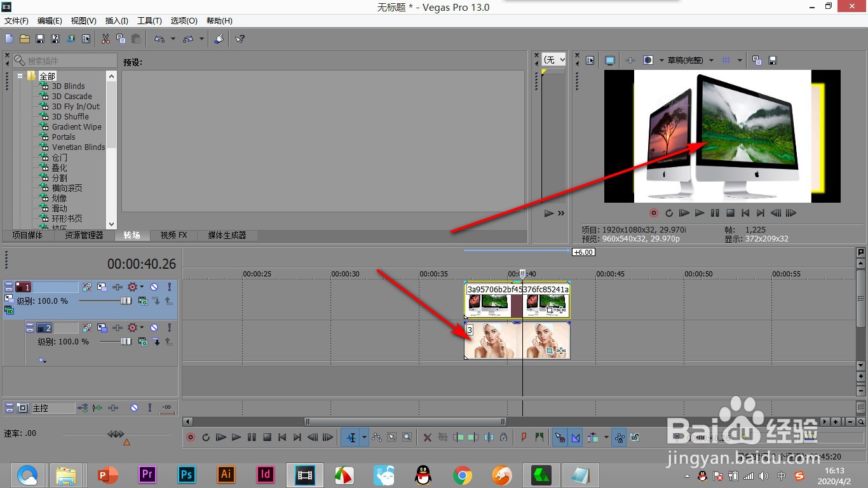Open the preview quality 草稿(完整) dropdown
The height and width of the screenshot is (488, 868).
711,60
